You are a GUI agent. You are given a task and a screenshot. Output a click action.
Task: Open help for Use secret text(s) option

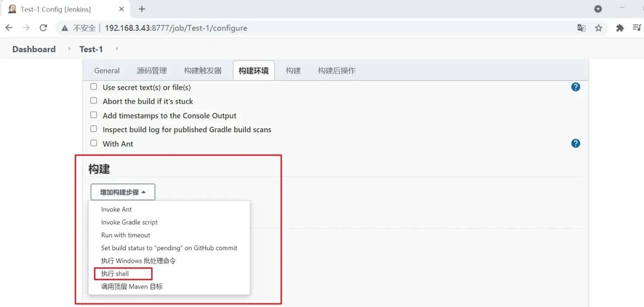576,87
